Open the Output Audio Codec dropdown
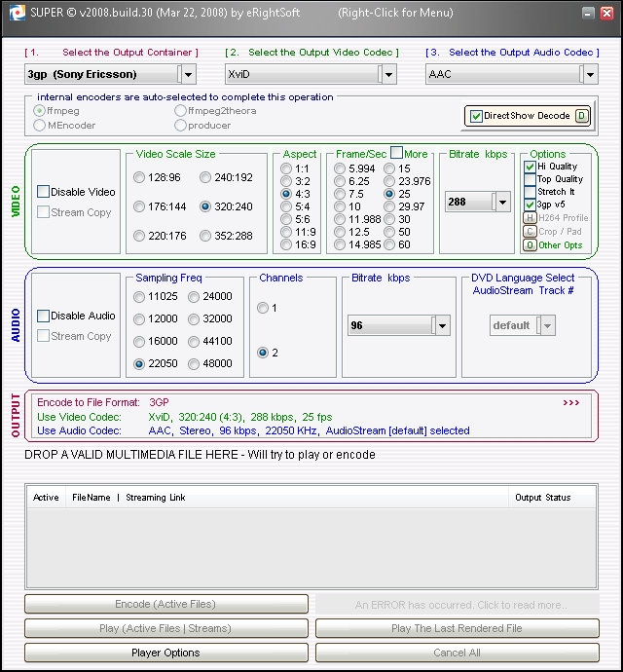This screenshot has height=672, width=623. (590, 74)
